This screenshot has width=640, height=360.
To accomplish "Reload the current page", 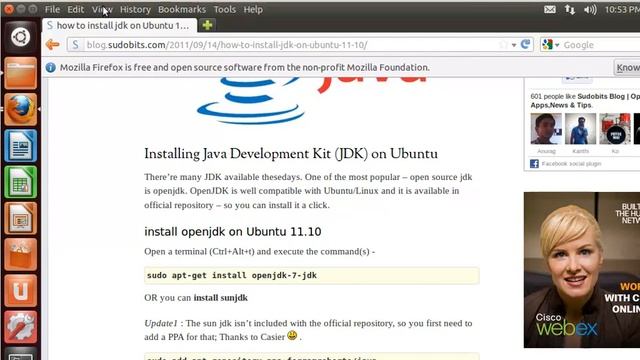I will pyautogui.click(x=525, y=44).
